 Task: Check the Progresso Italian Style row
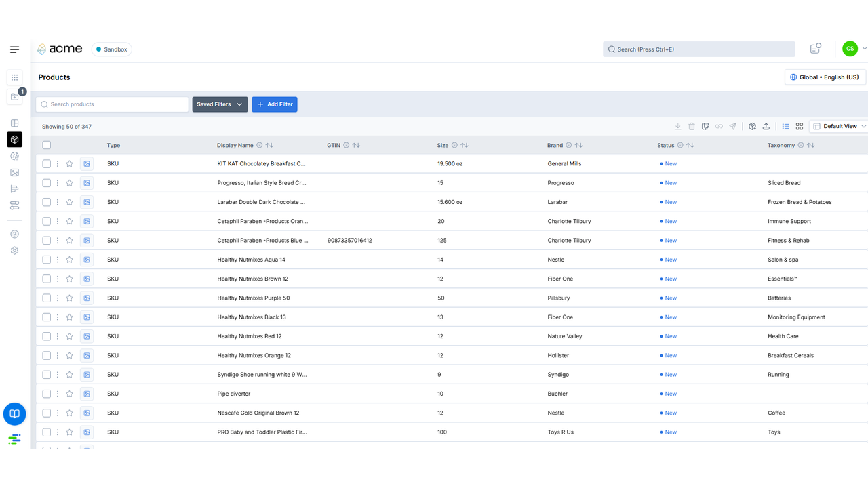(46, 183)
